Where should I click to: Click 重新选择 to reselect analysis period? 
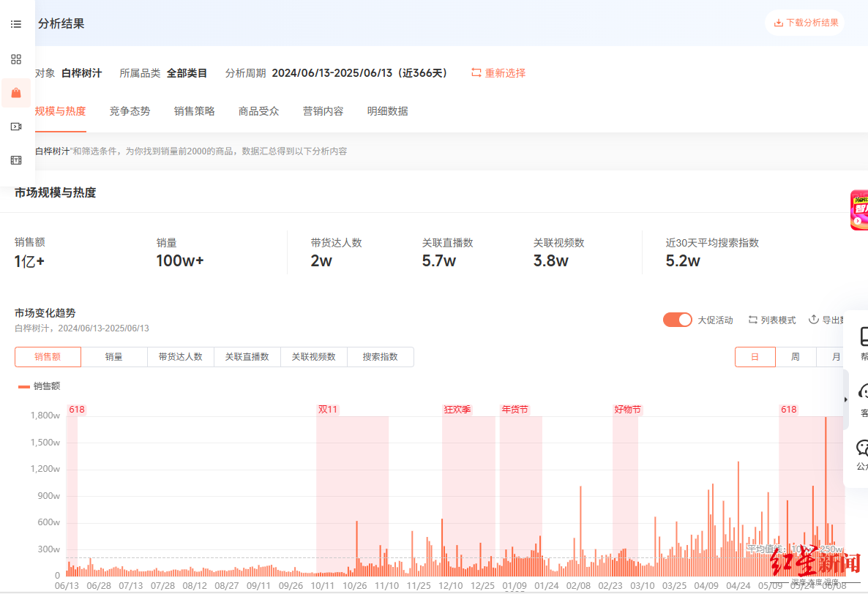pyautogui.click(x=498, y=73)
